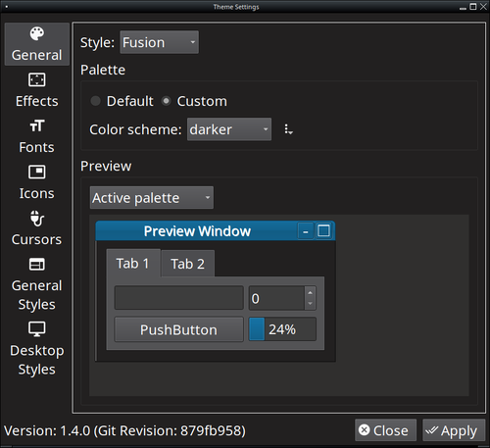Click the Apply button
This screenshot has height=448, width=490.
454,430
